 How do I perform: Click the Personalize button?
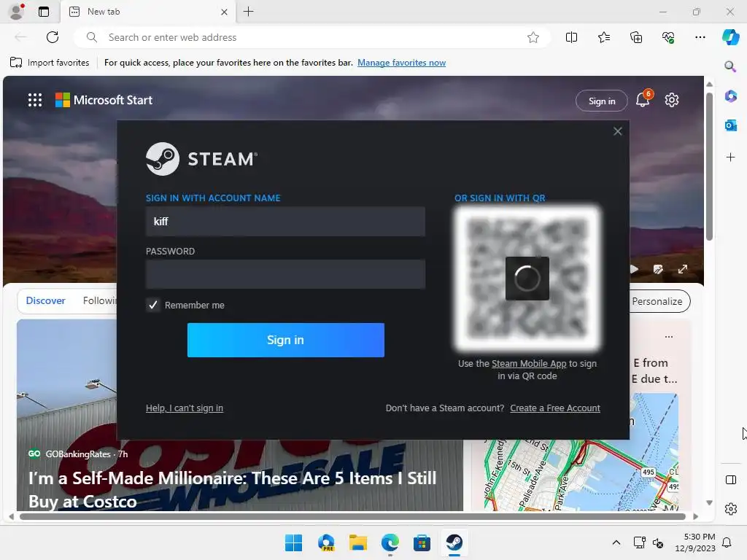click(x=659, y=301)
